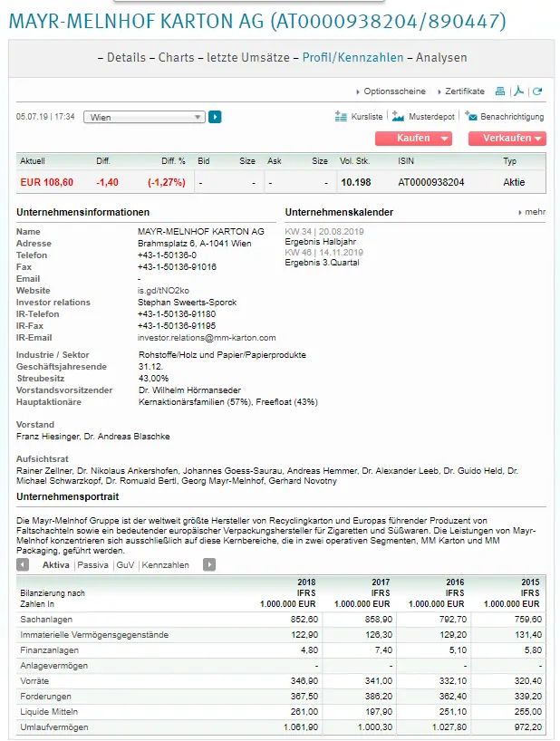Open the Charts tab
Screen dimensions: 560x741
point(177,58)
